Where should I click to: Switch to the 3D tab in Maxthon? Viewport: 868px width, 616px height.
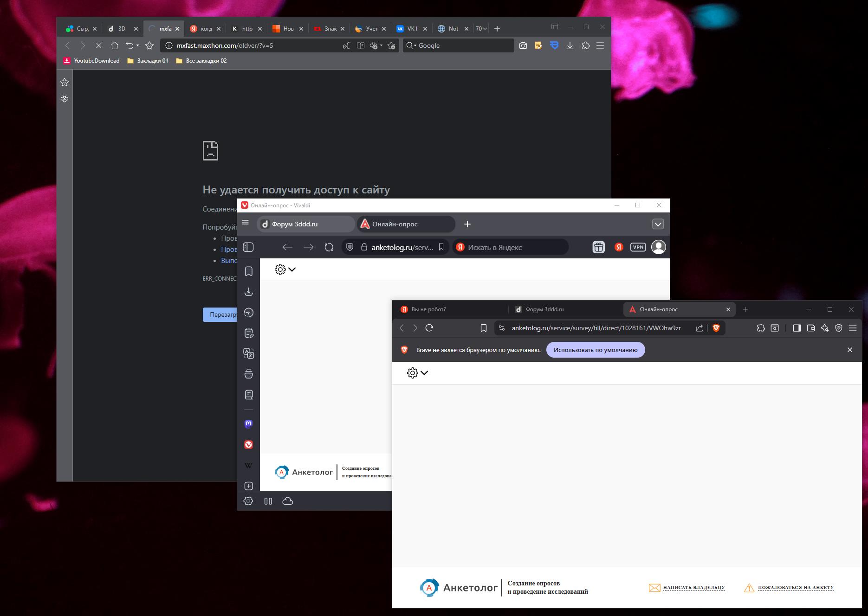123,29
